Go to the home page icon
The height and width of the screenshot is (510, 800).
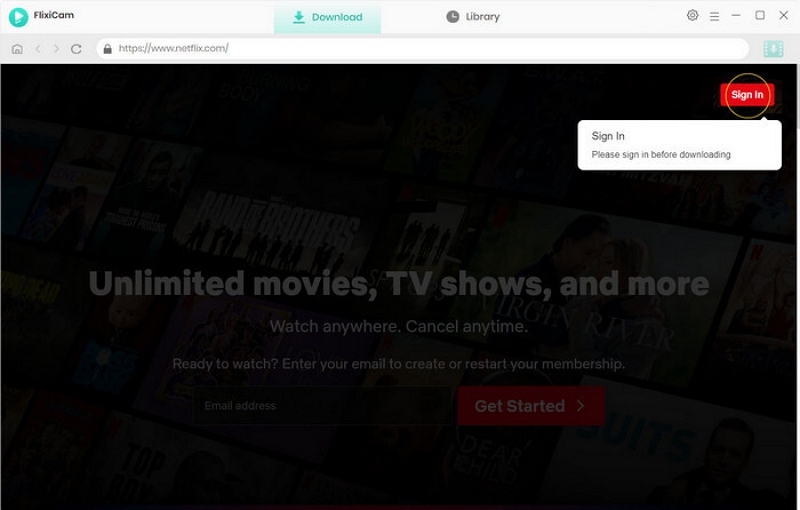point(17,49)
